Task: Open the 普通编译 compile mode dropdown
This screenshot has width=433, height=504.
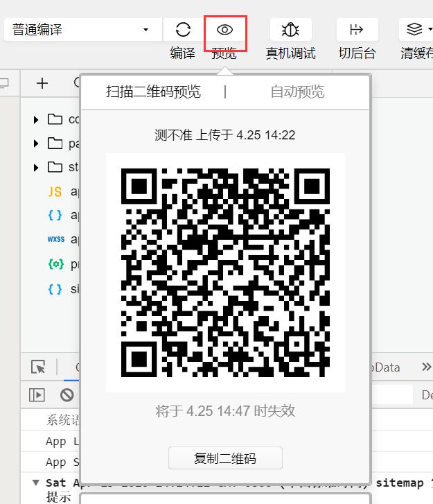Action: (83, 30)
